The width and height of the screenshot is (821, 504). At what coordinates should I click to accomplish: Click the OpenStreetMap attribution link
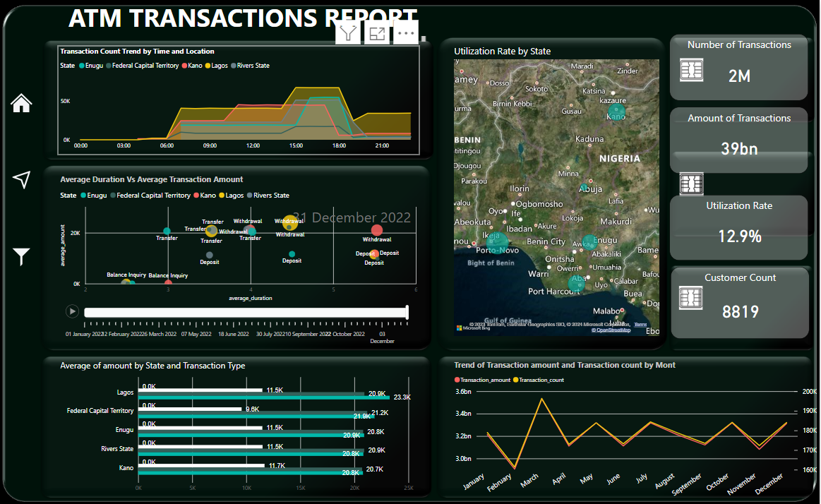(611, 330)
